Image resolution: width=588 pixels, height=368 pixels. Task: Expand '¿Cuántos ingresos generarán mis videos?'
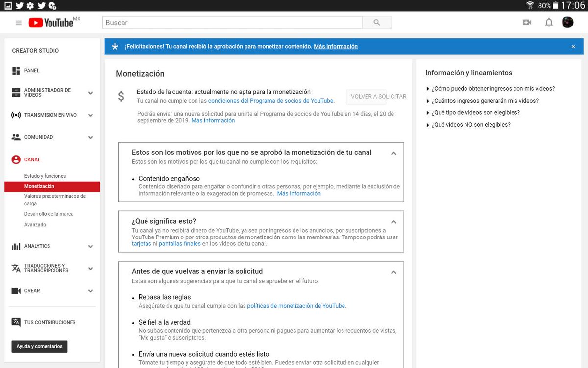[x=482, y=101]
